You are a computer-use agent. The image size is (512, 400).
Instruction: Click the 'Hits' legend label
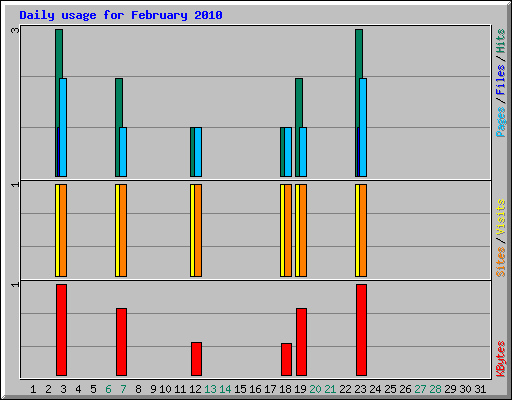coord(500,41)
